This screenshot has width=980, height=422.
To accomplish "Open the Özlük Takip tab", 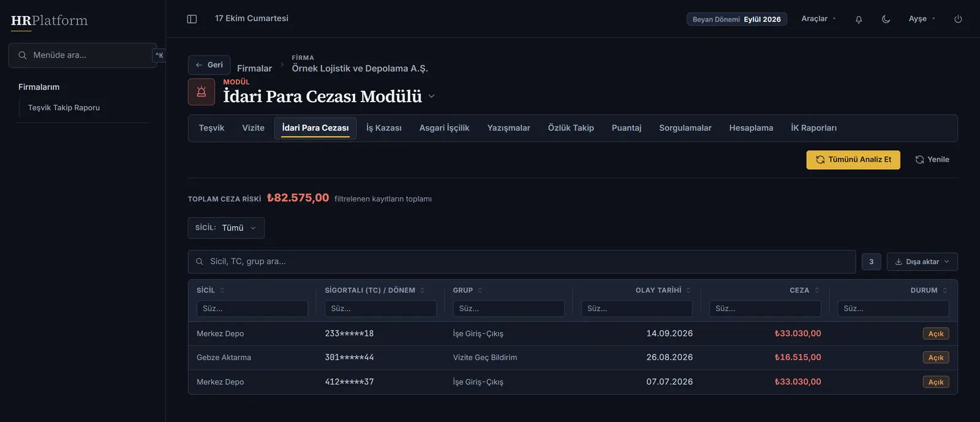I will tap(571, 128).
